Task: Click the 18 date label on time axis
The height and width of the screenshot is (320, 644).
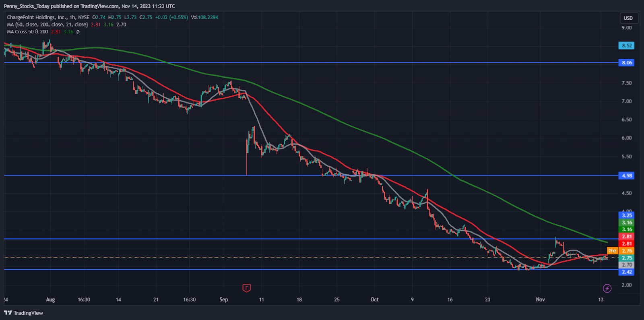Action: (x=299, y=299)
